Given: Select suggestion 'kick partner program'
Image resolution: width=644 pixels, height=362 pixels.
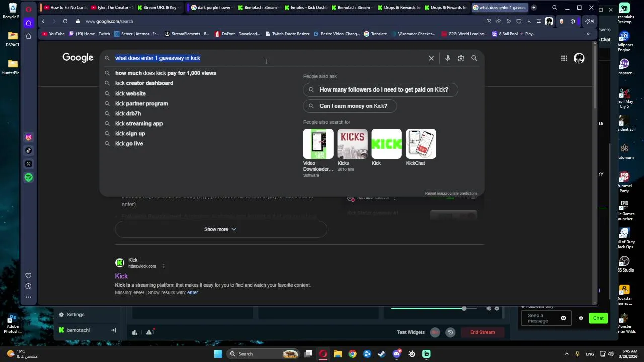Looking at the screenshot, I should (x=141, y=104).
